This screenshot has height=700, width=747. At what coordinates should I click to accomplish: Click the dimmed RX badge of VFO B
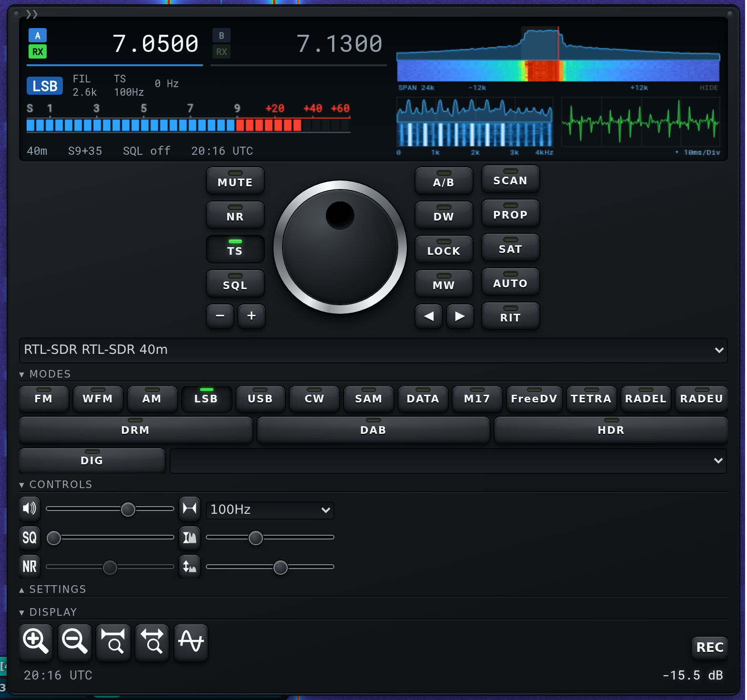tap(222, 51)
